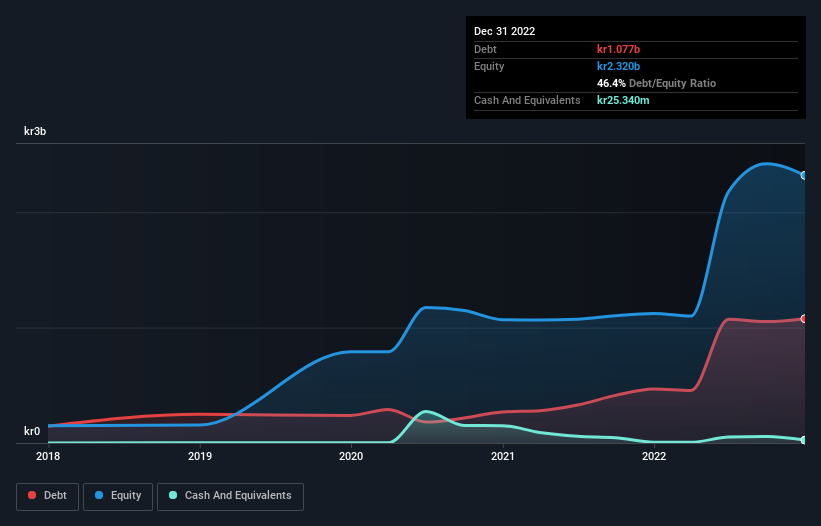Click the Dec 31 2022 tooltip date
The height and width of the screenshot is (526, 821).
pos(504,31)
